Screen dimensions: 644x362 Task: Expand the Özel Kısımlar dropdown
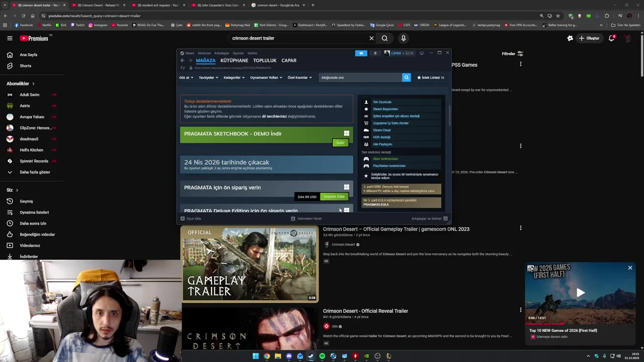pos(299,77)
